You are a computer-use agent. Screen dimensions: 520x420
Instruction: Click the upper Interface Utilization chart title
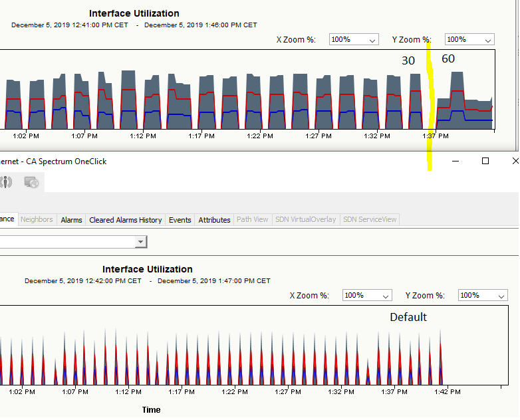(134, 13)
